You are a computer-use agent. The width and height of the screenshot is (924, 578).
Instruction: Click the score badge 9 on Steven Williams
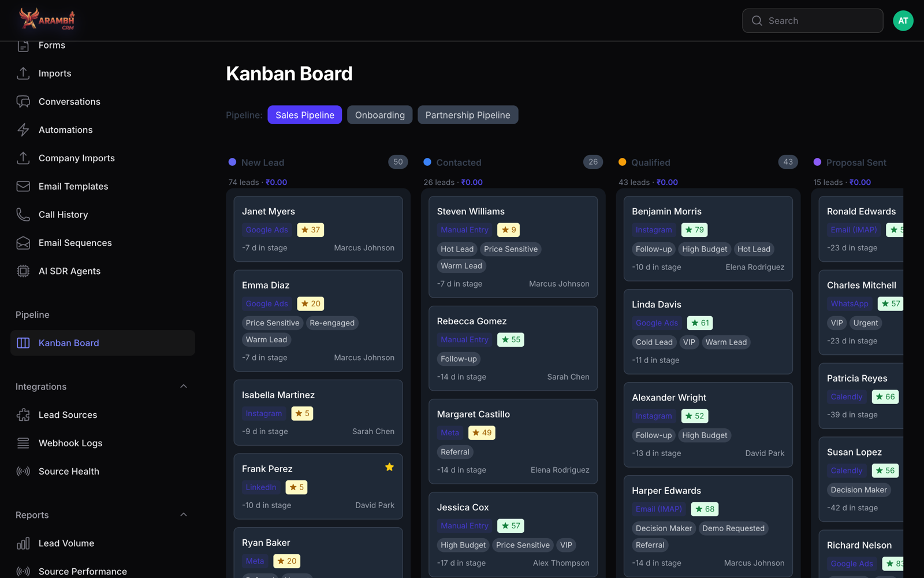509,230
